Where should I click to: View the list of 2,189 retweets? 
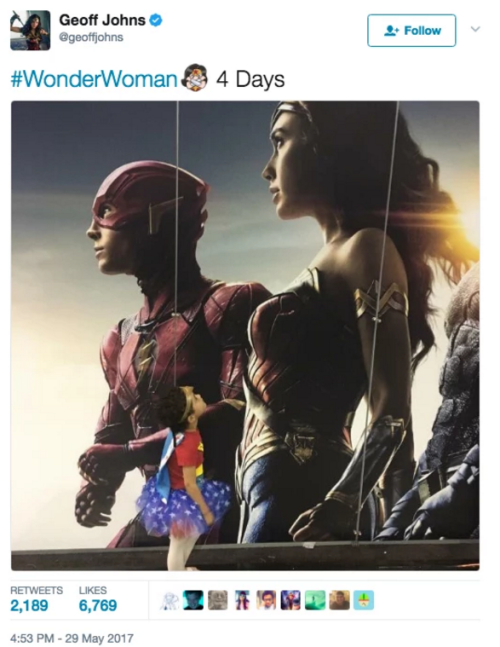coord(36,599)
